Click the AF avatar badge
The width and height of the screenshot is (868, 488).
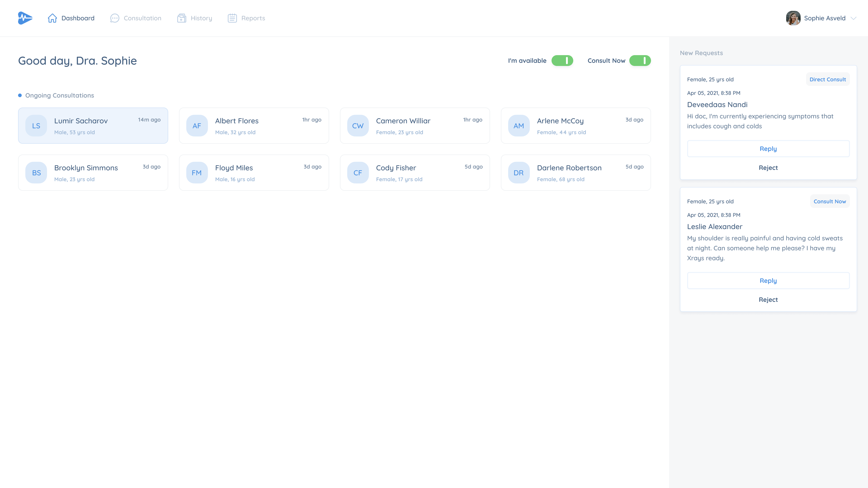click(197, 126)
